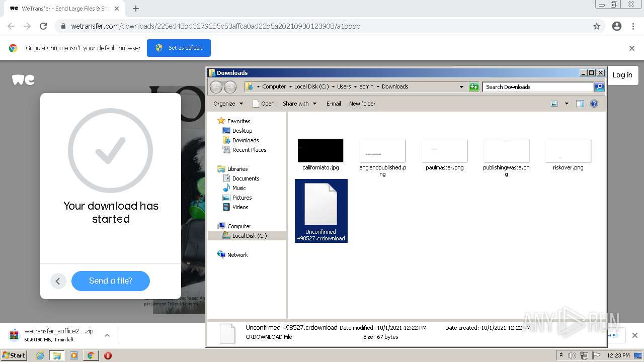Open the Chrome three-dot menu

pos(633,26)
